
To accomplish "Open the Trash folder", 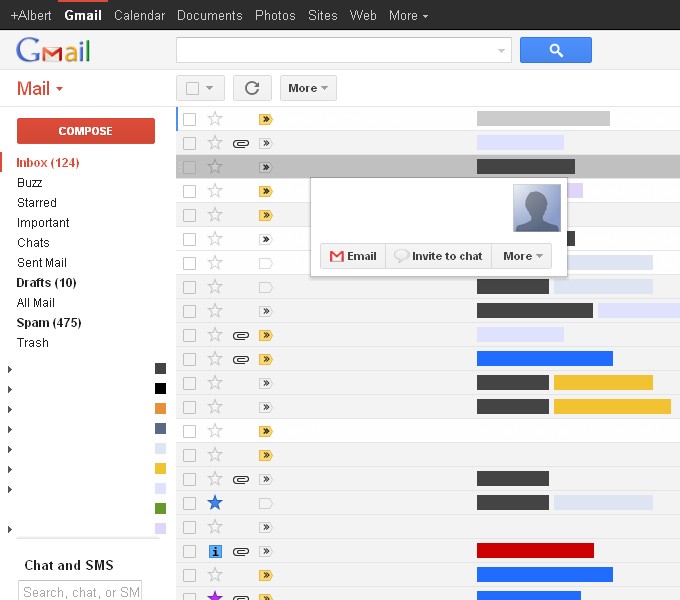I will (33, 342).
